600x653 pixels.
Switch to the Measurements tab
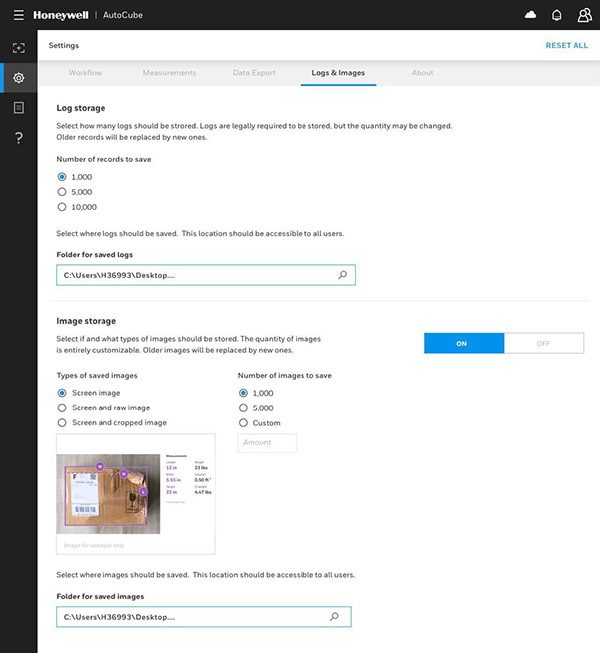coord(169,73)
